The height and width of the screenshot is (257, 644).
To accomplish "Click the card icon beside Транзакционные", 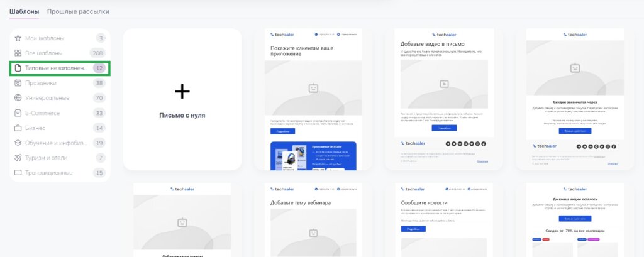I will pos(18,172).
